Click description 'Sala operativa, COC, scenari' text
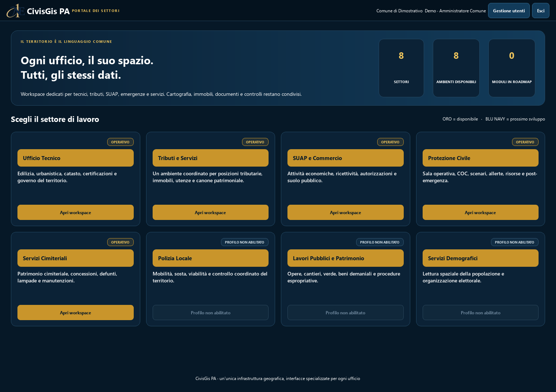The height and width of the screenshot is (392, 556). (x=480, y=177)
